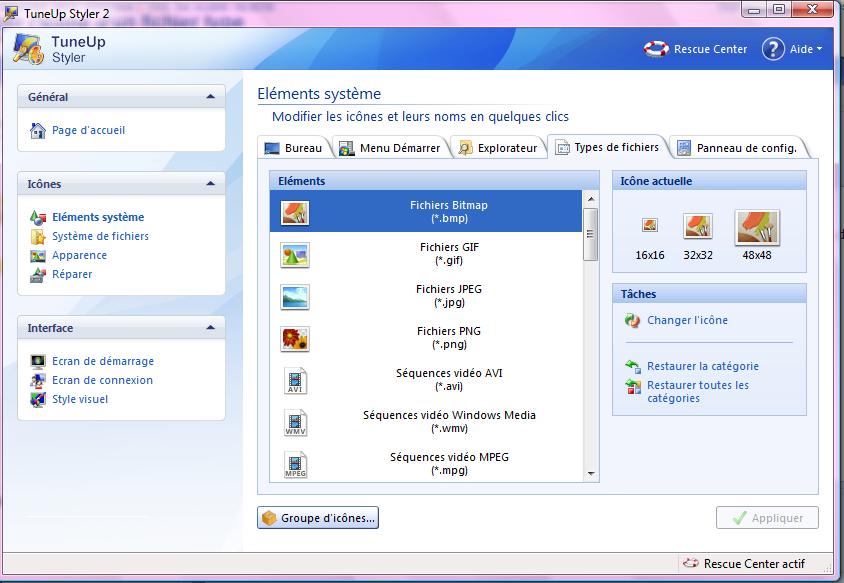This screenshot has height=583, width=844.
Task: Switch to the Menu Démarrer tab
Action: [x=390, y=148]
